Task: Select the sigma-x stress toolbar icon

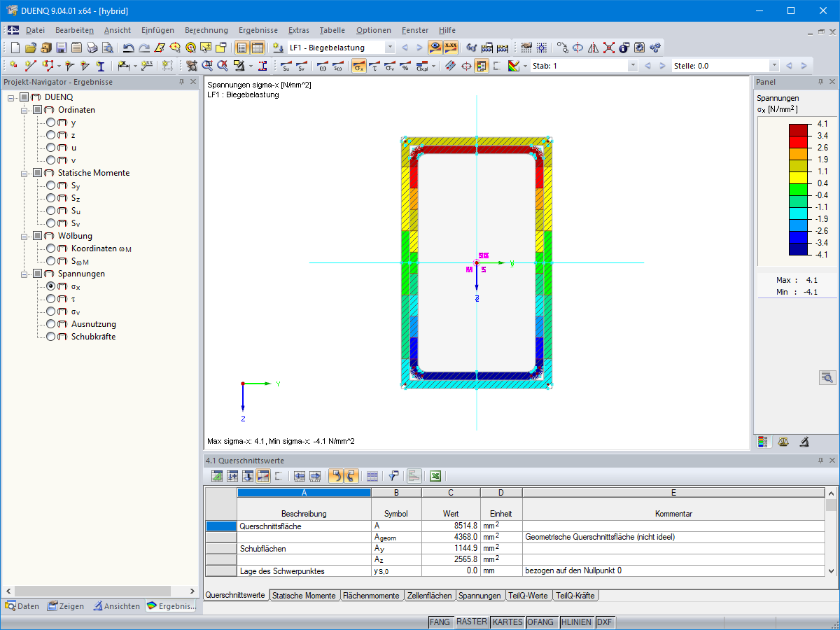Action: 358,66
